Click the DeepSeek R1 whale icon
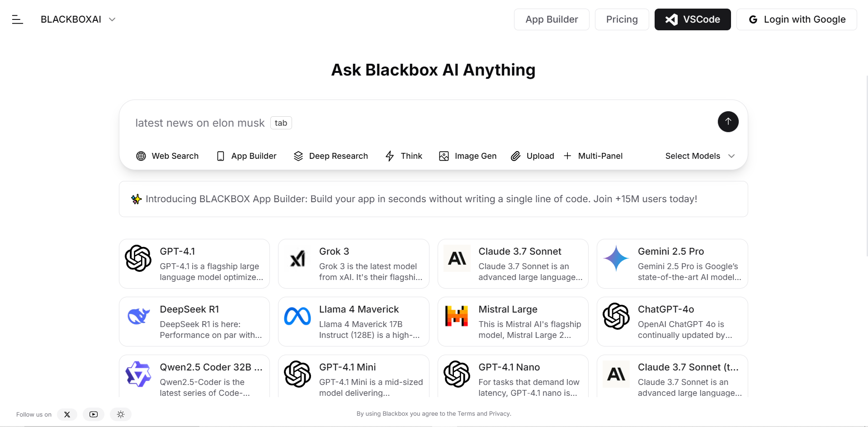 [138, 316]
